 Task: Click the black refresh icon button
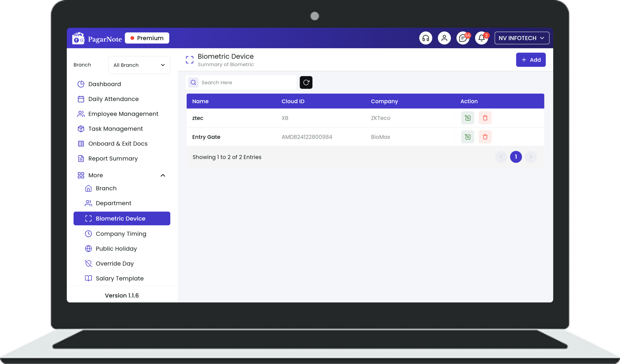(x=306, y=82)
